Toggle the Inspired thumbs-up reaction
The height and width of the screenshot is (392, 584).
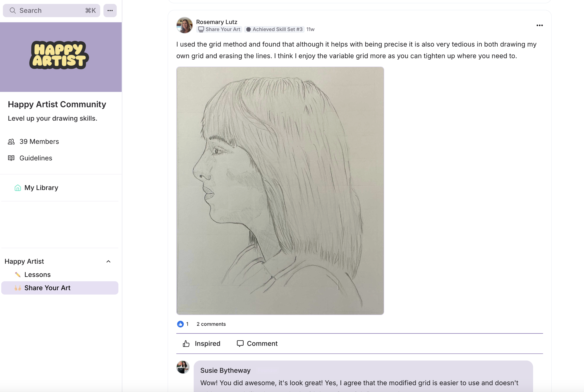tap(201, 344)
